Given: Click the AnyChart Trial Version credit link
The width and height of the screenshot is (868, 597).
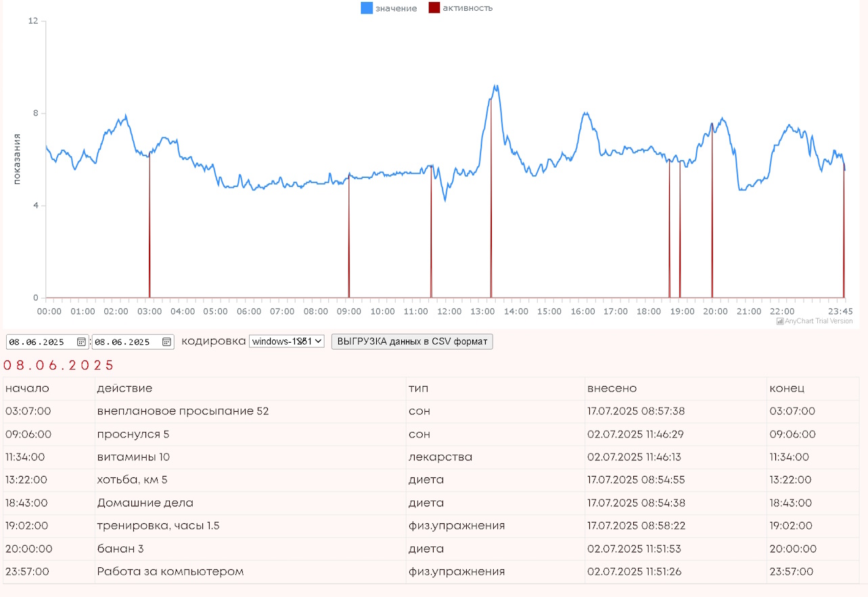Looking at the screenshot, I should coord(819,321).
